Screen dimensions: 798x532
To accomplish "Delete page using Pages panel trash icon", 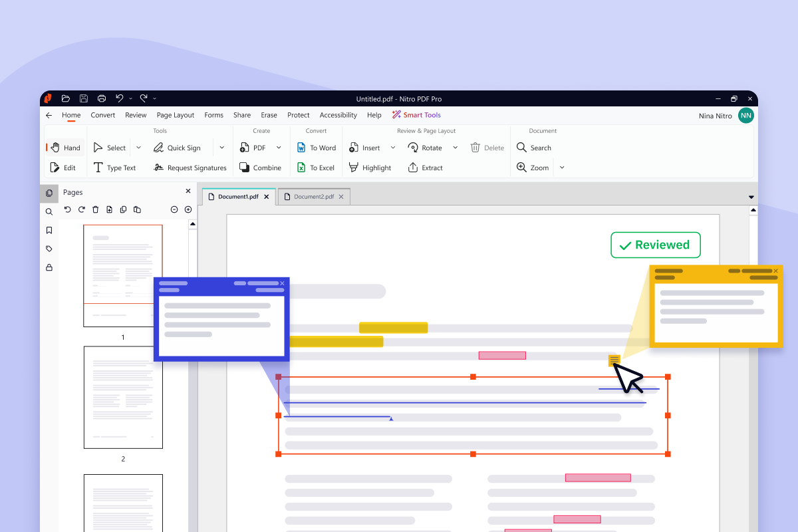I will tap(95, 209).
